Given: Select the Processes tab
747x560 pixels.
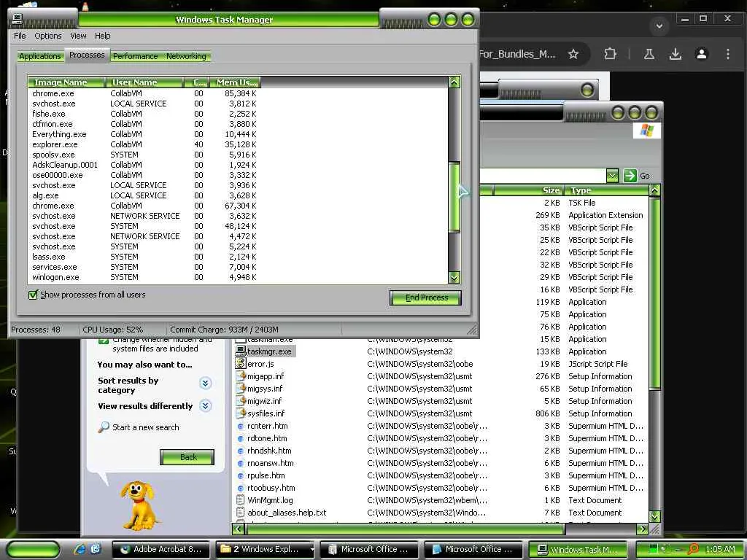Looking at the screenshot, I should point(87,55).
